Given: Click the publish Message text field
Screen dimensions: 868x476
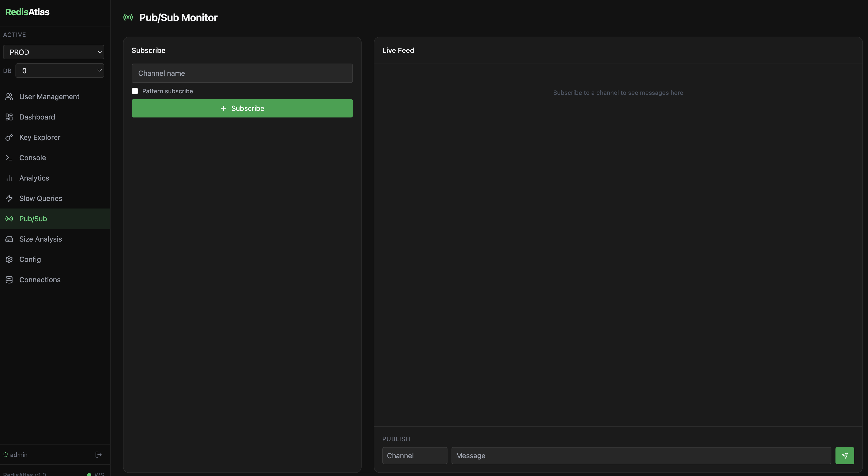Looking at the screenshot, I should (x=641, y=455).
